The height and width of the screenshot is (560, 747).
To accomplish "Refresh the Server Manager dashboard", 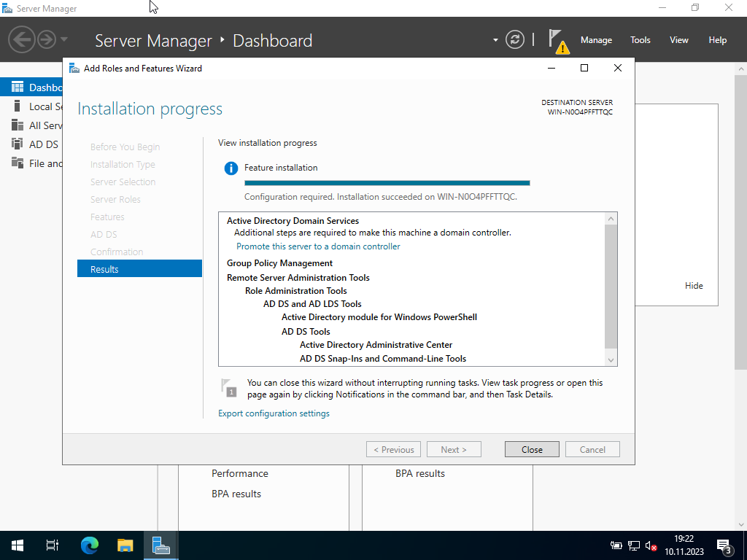I will pos(514,39).
